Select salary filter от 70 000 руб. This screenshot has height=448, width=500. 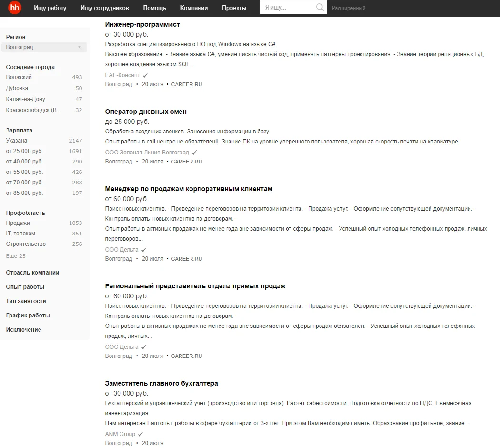(x=24, y=183)
